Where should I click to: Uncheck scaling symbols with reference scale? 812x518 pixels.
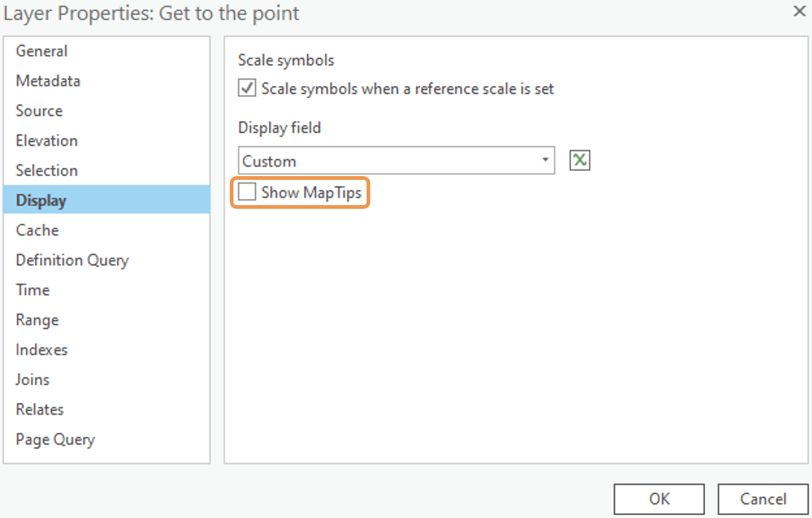click(x=246, y=88)
